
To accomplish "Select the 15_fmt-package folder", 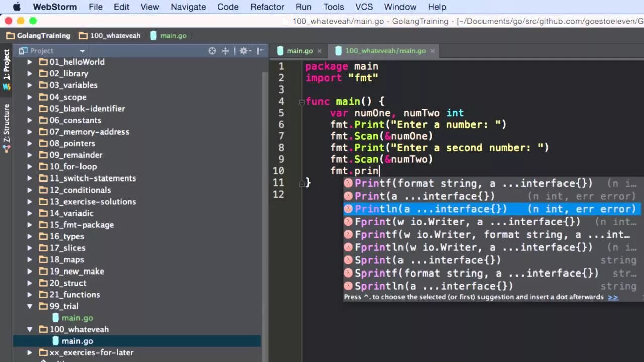I will point(82,225).
